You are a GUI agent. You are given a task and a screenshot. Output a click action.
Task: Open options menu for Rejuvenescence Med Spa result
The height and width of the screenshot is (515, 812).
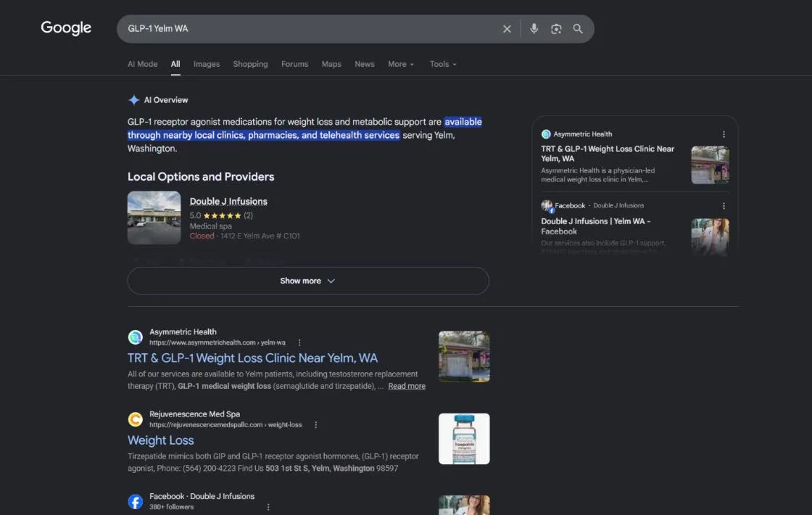316,425
